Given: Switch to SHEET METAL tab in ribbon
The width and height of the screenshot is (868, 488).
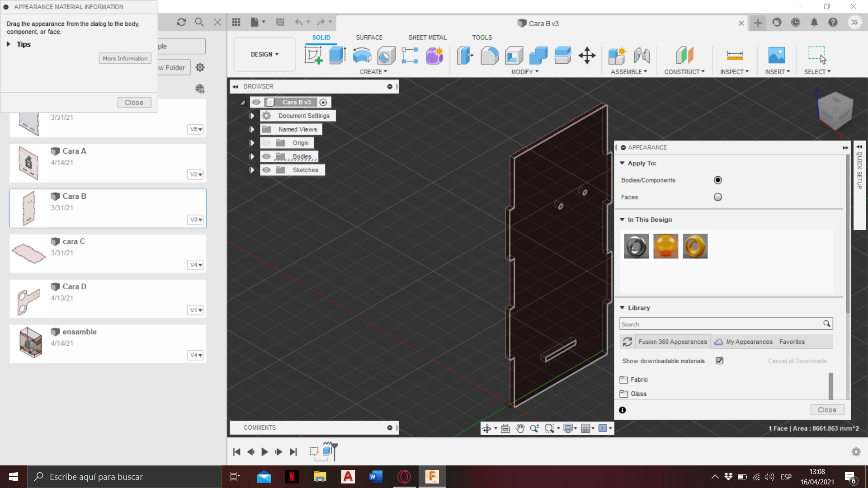Looking at the screenshot, I should [427, 37].
